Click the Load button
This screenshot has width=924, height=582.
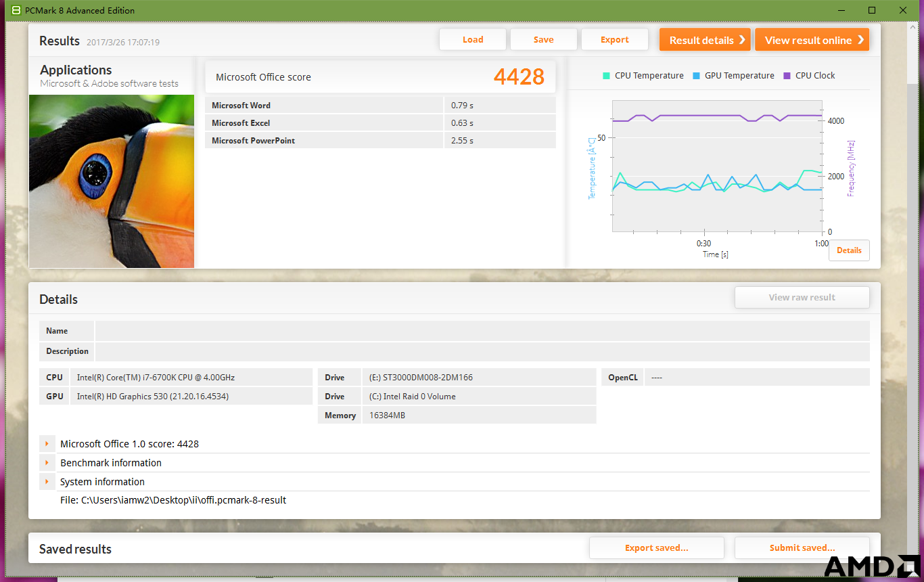(473, 39)
